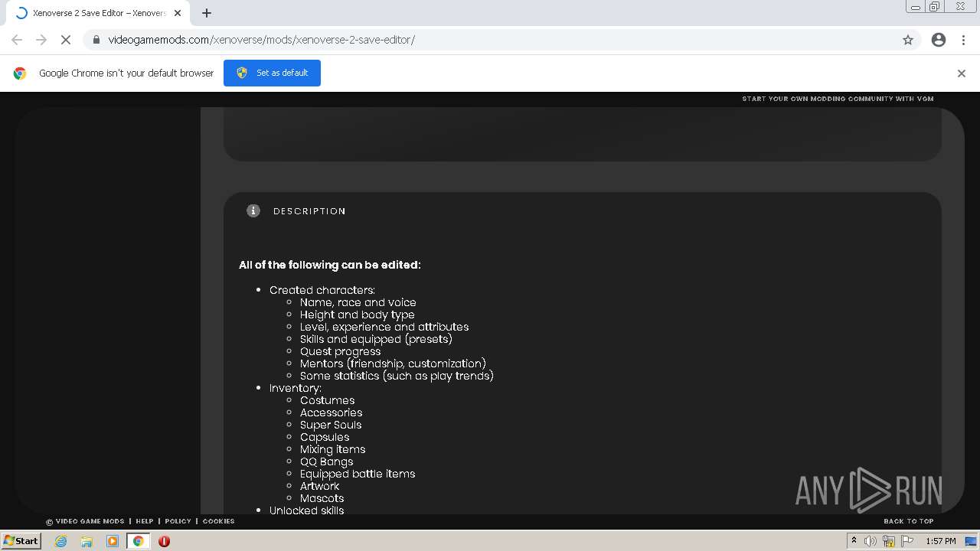Click the 'Equipped battle items' list item
This screenshot has height=551, width=980.
tap(358, 474)
